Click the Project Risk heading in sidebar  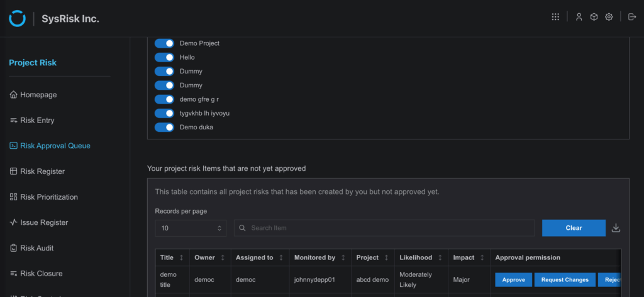[33, 63]
